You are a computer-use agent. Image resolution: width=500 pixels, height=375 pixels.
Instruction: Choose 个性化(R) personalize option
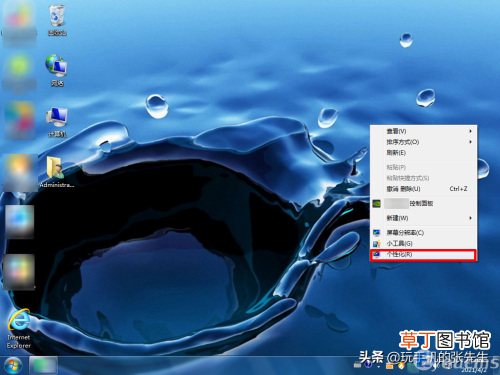(424, 255)
